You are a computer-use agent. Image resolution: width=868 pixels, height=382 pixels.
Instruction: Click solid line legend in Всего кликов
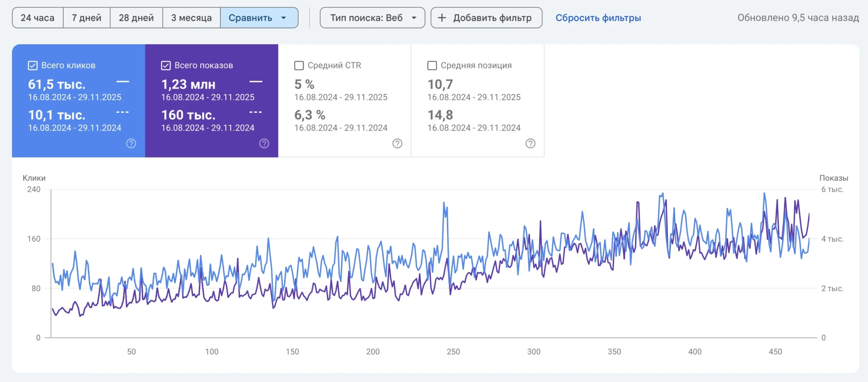tap(123, 82)
